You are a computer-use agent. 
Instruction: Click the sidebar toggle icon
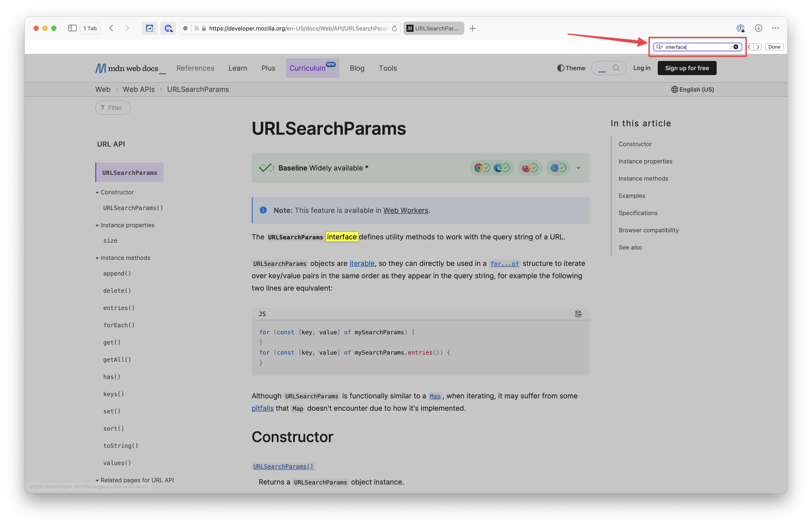(x=72, y=28)
